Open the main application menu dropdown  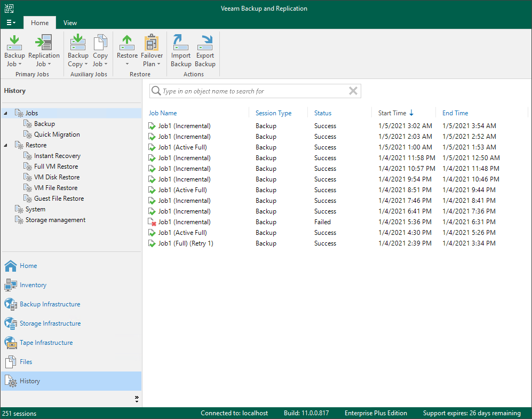coord(11,23)
